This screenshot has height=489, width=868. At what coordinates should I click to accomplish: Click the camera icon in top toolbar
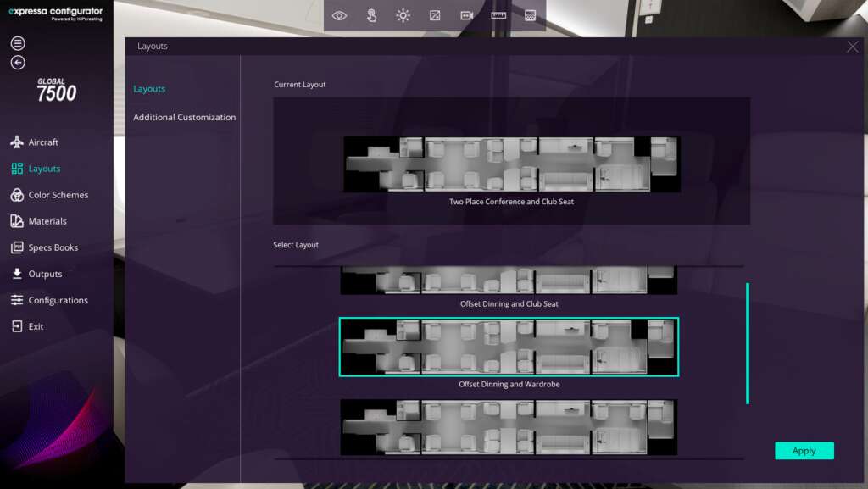pyautogui.click(x=466, y=15)
